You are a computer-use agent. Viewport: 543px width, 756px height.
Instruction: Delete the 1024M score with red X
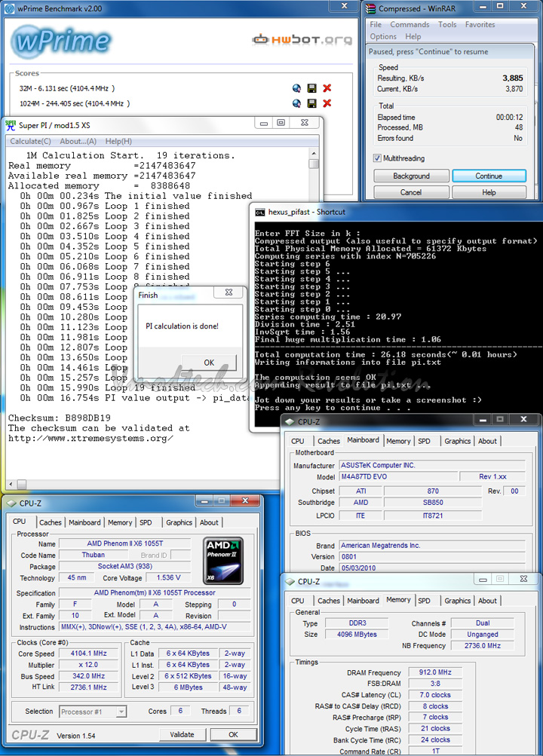[327, 103]
